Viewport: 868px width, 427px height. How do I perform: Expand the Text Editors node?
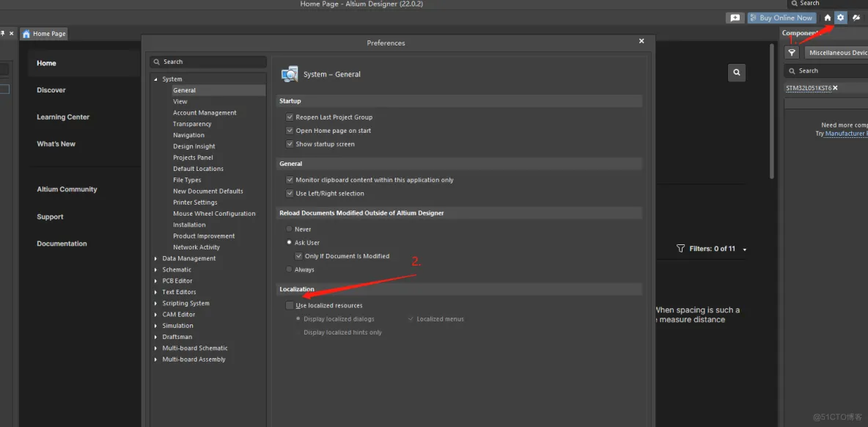[x=156, y=292]
